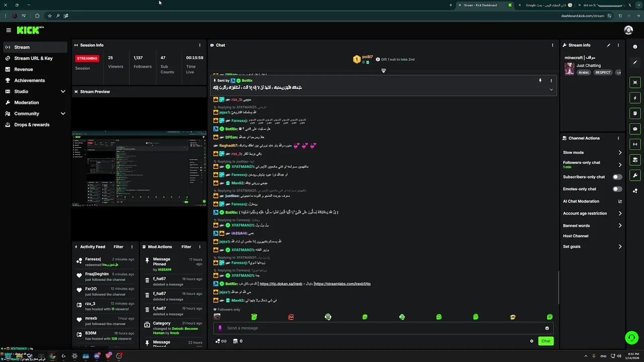Viewport: 644px width, 362px height.
Task: Click the green support headset bubble
Action: click(631, 337)
